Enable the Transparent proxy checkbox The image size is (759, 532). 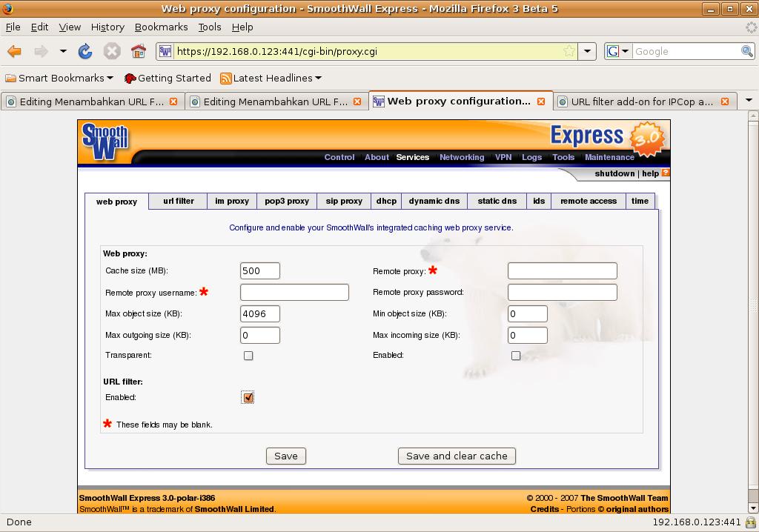248,356
